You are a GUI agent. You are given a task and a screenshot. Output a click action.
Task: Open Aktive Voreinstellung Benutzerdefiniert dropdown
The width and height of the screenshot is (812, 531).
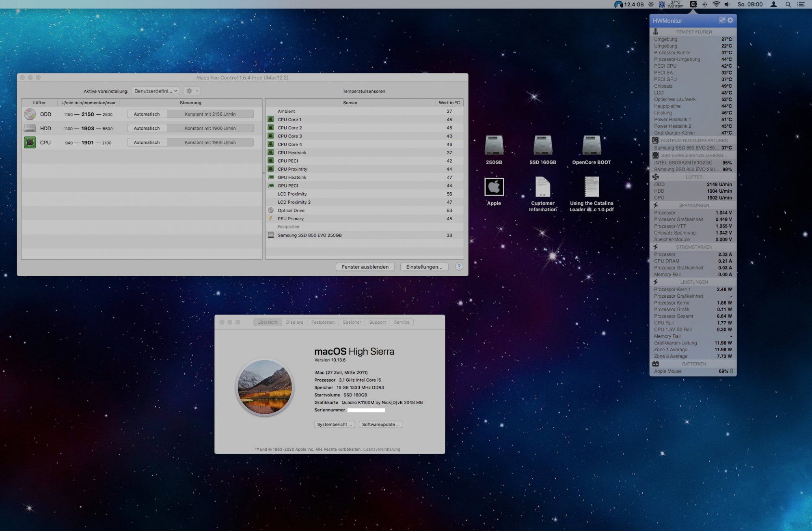pos(155,91)
